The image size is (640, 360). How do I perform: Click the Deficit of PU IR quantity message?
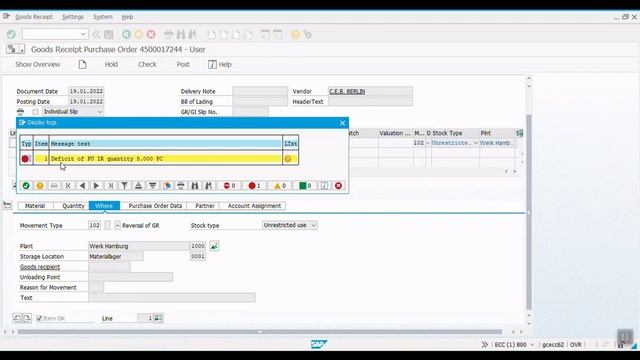[x=107, y=159]
